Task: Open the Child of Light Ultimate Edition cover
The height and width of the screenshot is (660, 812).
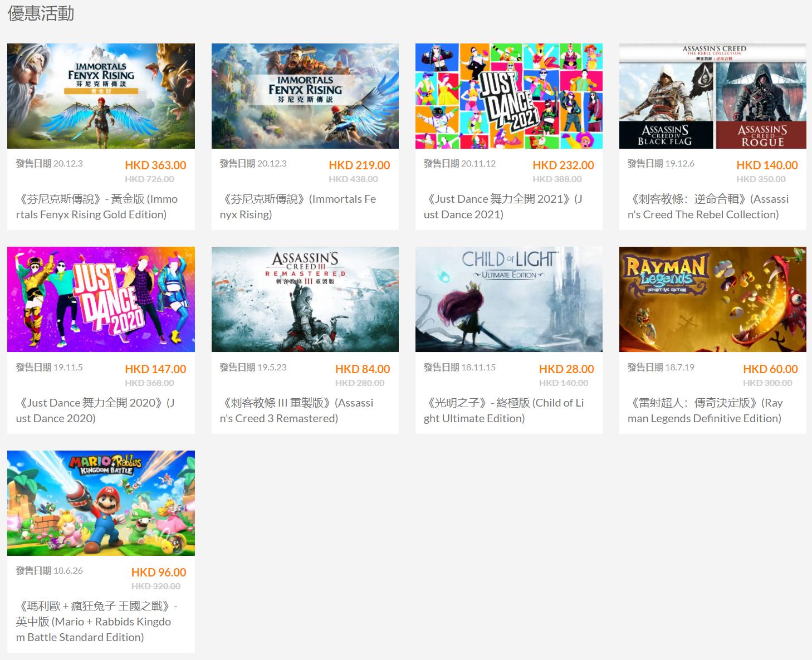Action: (509, 299)
